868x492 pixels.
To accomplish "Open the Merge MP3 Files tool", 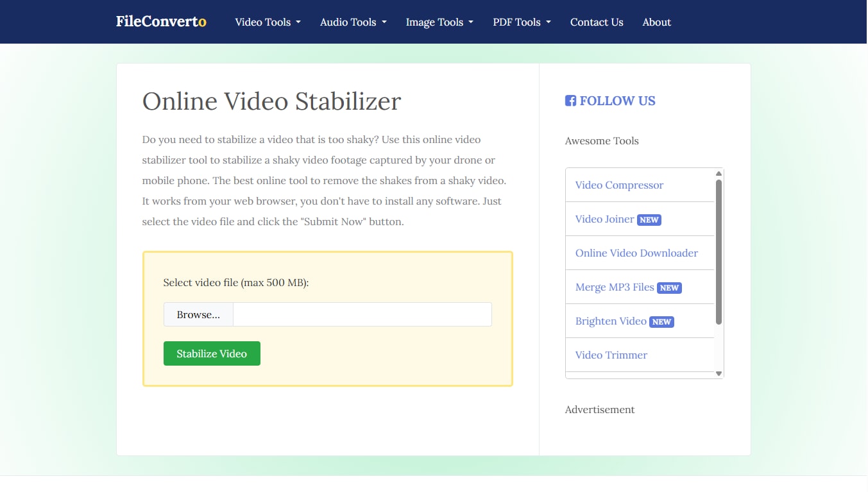I will [x=615, y=287].
